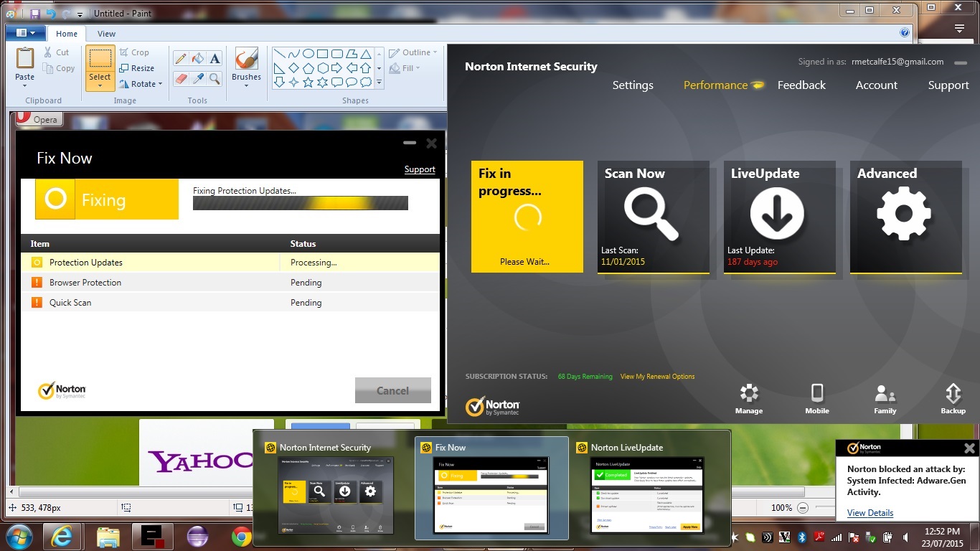The width and height of the screenshot is (980, 551).
Task: Click Cancel in the Fix Now dialog
Action: click(x=393, y=390)
